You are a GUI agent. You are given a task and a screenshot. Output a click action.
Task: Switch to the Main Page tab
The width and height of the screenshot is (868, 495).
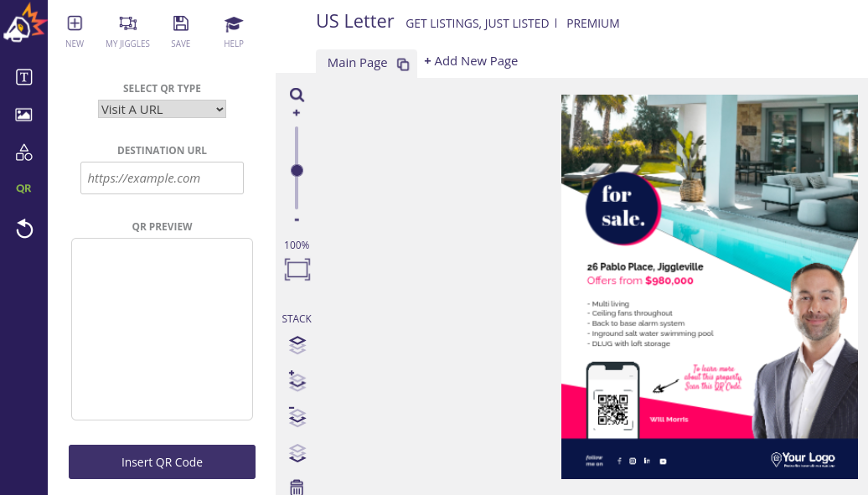click(357, 63)
